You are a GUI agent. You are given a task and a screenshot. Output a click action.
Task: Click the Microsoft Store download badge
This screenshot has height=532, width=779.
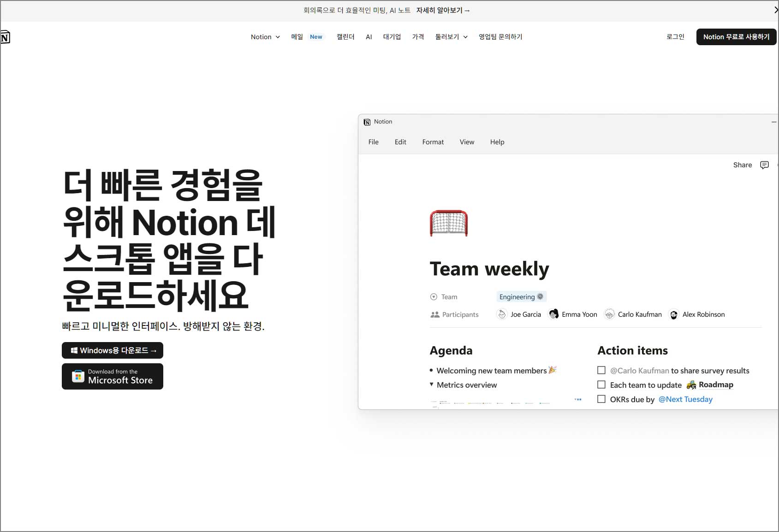coord(113,376)
